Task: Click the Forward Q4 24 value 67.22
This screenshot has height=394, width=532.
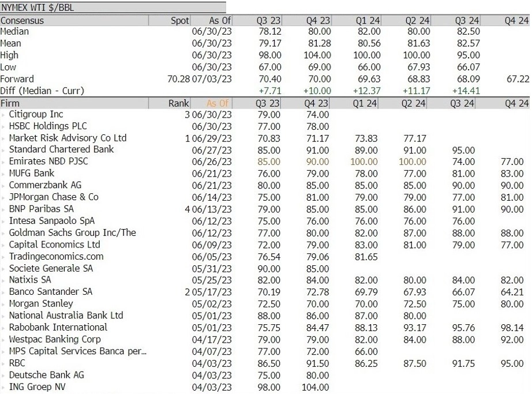Action: (x=518, y=79)
